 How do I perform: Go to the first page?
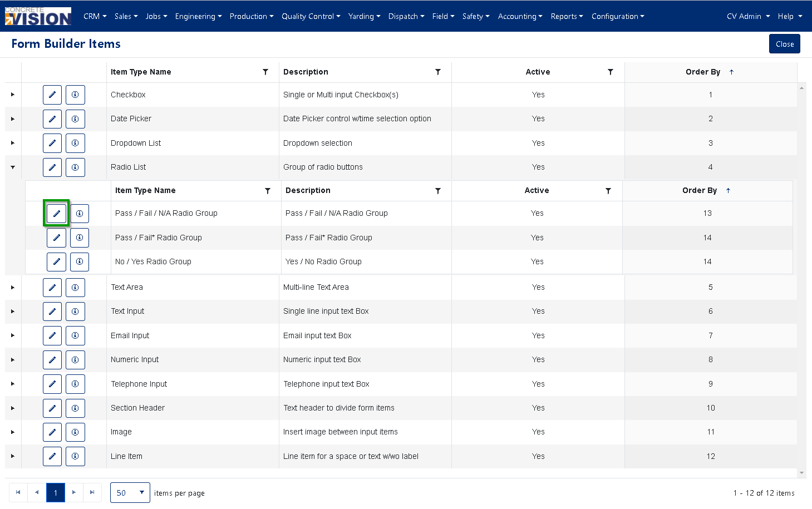[18, 492]
